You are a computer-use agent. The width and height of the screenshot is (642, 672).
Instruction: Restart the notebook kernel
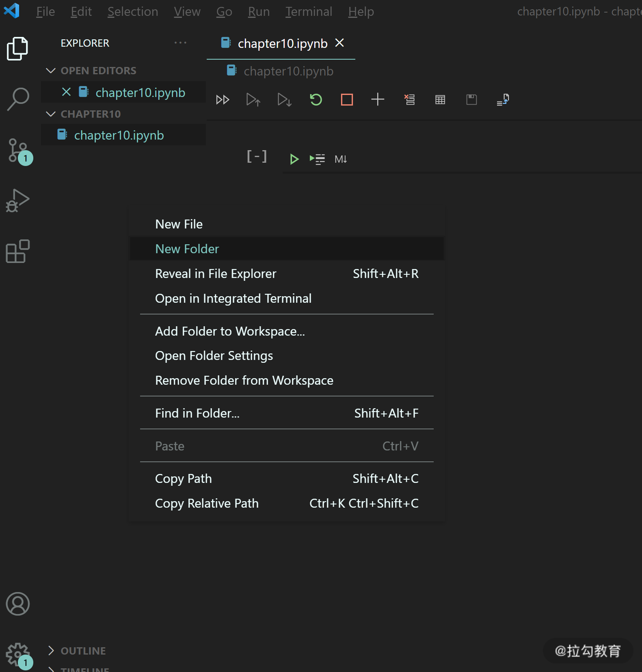pyautogui.click(x=316, y=100)
